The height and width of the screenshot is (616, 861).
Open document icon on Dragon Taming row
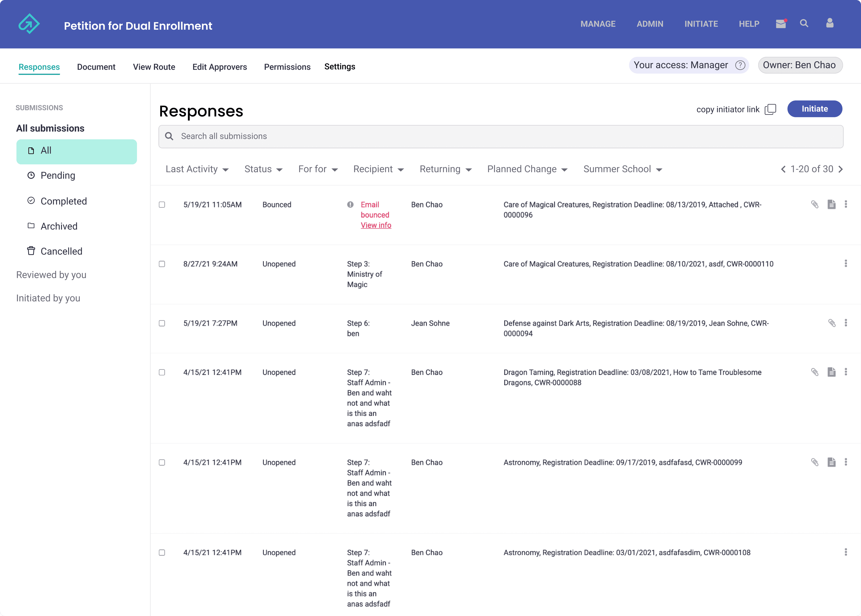pos(832,372)
